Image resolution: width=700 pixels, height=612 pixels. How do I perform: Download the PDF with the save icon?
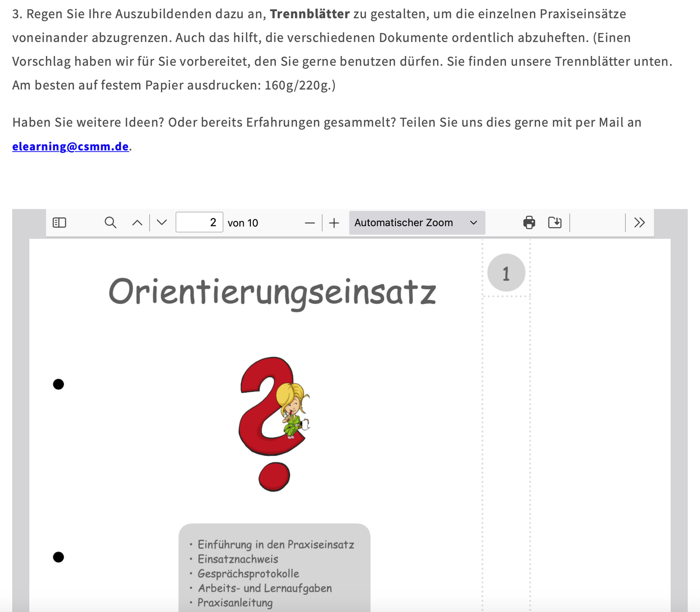click(555, 222)
